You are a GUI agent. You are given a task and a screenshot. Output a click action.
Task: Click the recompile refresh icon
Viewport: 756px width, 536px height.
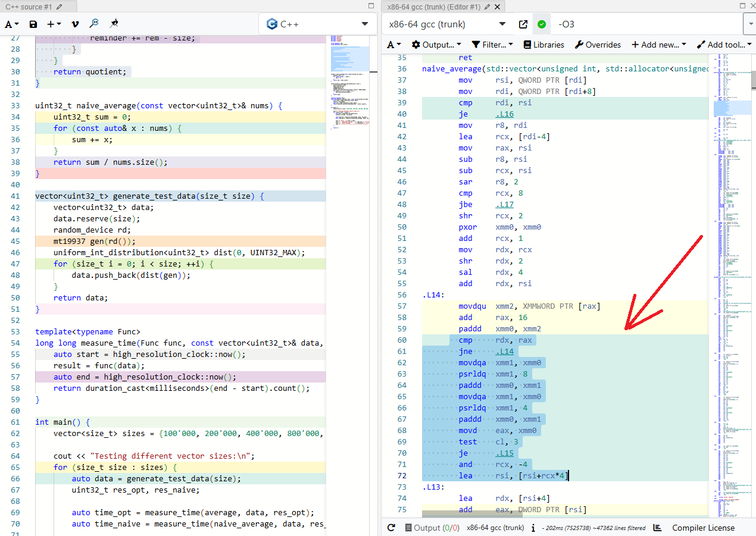point(391,528)
